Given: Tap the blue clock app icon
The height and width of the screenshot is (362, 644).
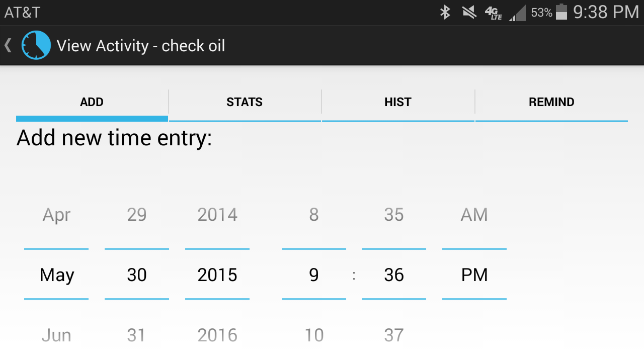Looking at the screenshot, I should (36, 45).
